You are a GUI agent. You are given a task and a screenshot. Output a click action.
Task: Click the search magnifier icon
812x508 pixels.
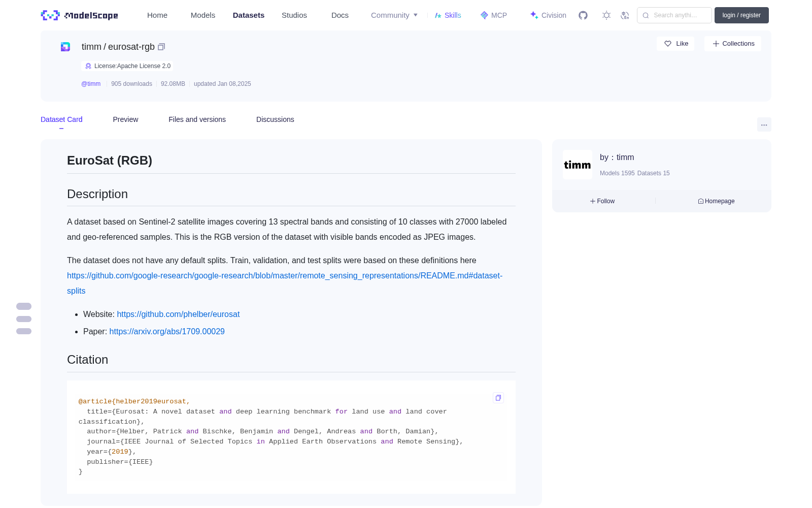[646, 15]
